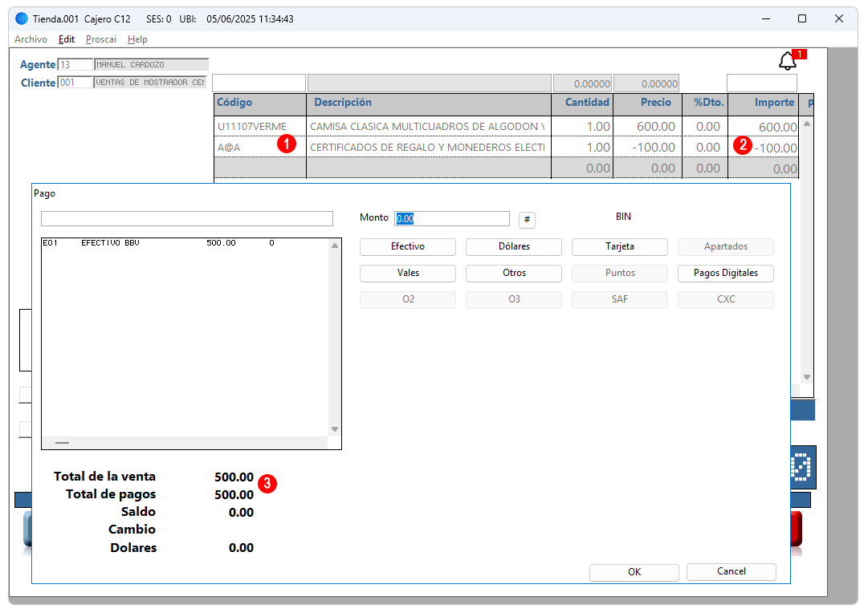
Task: Select the CAMISA CLASICA MULTICUADROS description
Action: click(x=429, y=127)
